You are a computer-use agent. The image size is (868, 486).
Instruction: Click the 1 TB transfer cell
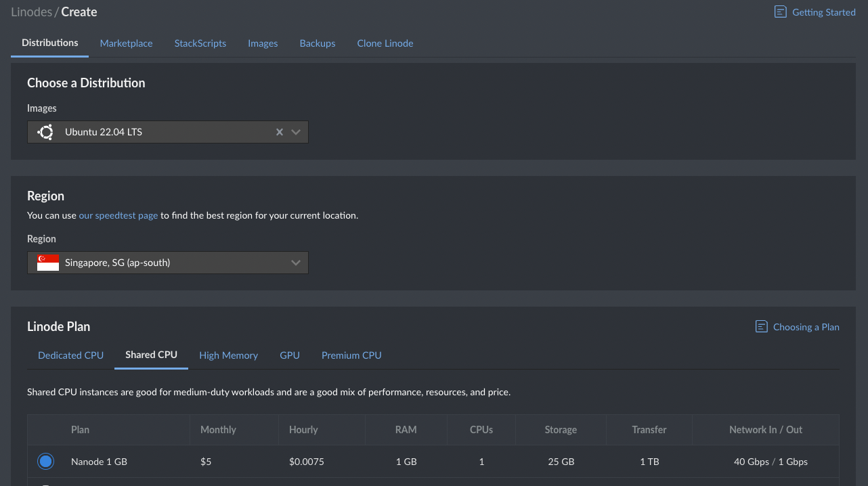tap(649, 462)
